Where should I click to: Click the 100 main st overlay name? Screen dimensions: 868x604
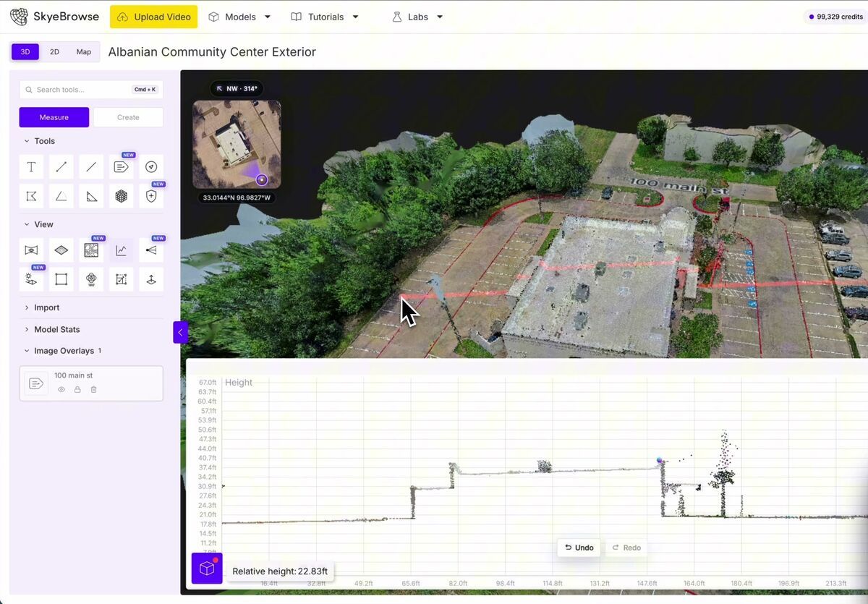74,375
